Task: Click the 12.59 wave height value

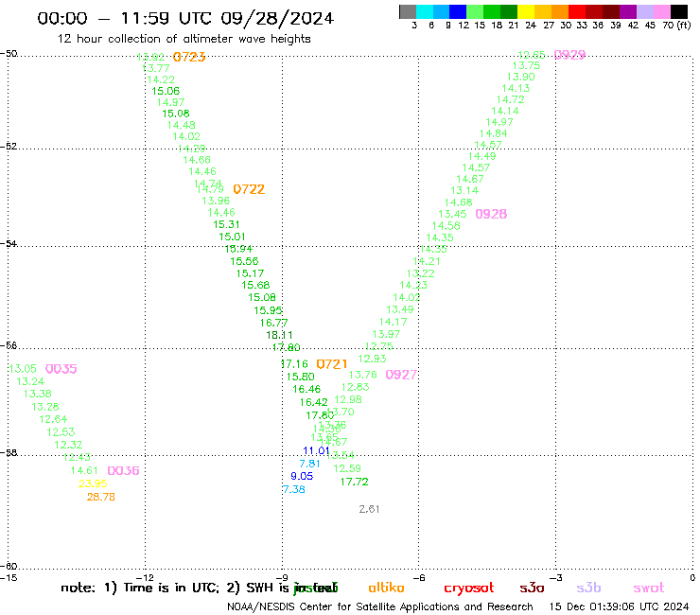Action: coord(347,468)
